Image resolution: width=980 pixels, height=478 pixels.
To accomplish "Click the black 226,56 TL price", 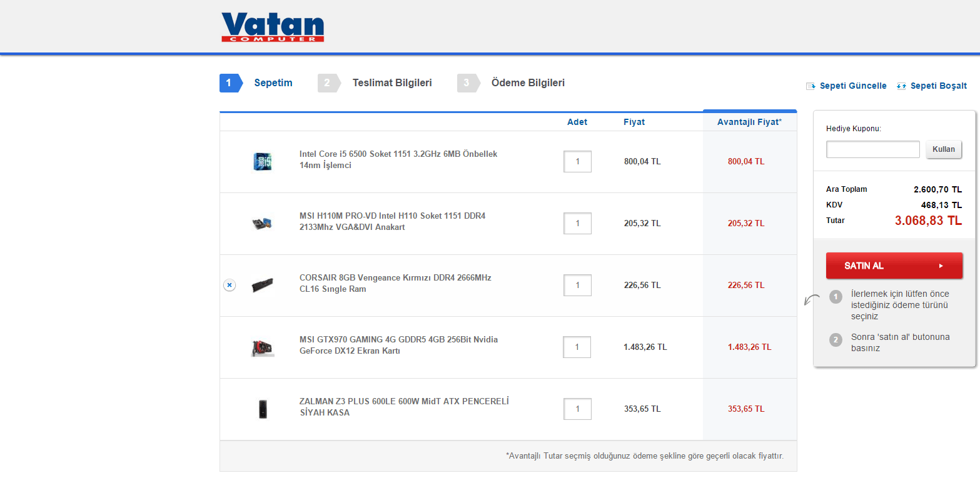I will point(642,285).
